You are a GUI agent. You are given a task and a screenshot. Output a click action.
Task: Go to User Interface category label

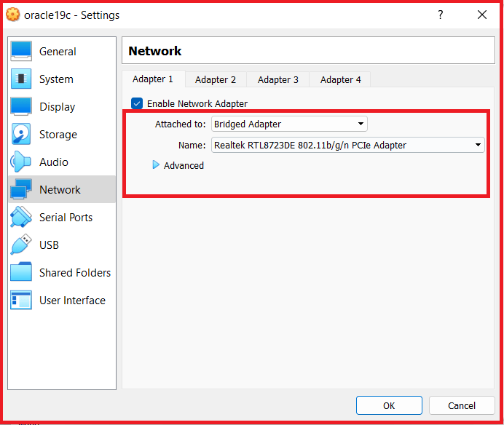click(x=72, y=300)
